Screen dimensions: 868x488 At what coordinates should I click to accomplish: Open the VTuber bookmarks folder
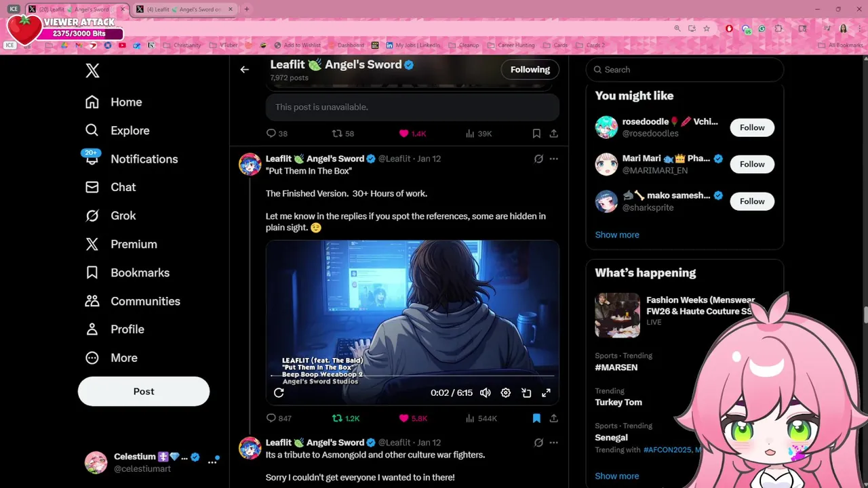(x=223, y=45)
